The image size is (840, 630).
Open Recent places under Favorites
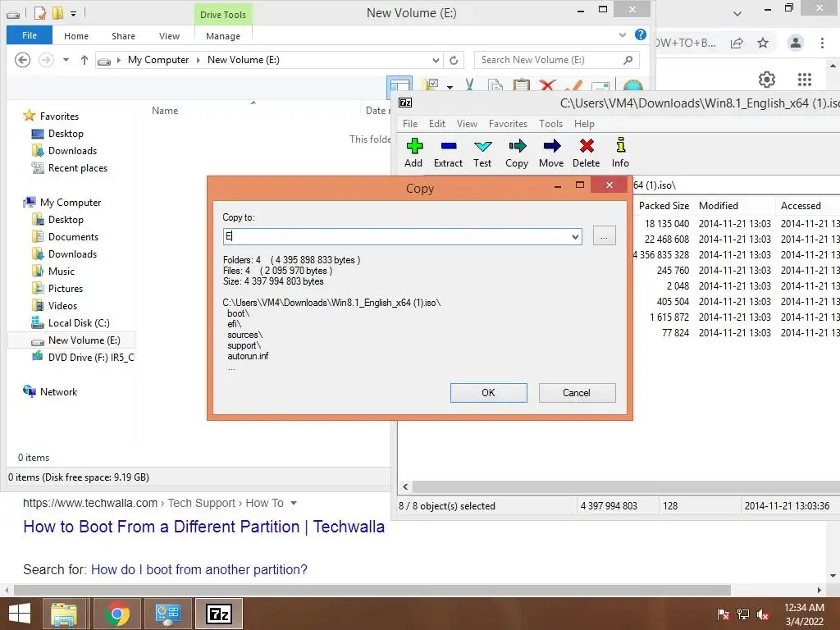(x=78, y=168)
